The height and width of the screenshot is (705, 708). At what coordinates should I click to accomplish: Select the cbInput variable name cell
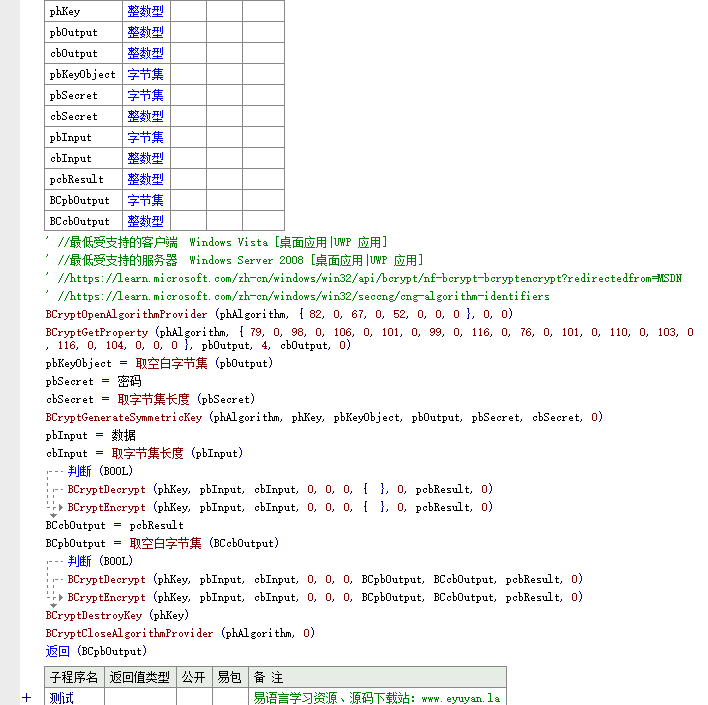(x=84, y=158)
